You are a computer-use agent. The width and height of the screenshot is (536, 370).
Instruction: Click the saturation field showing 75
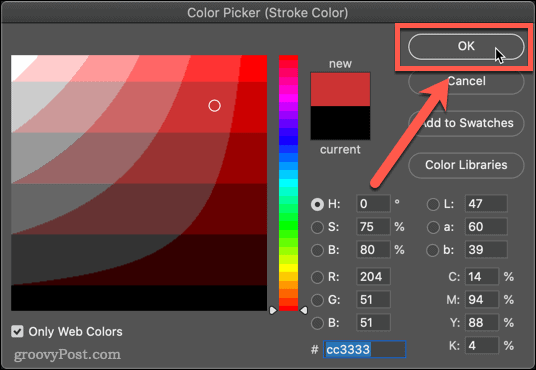tap(373, 227)
